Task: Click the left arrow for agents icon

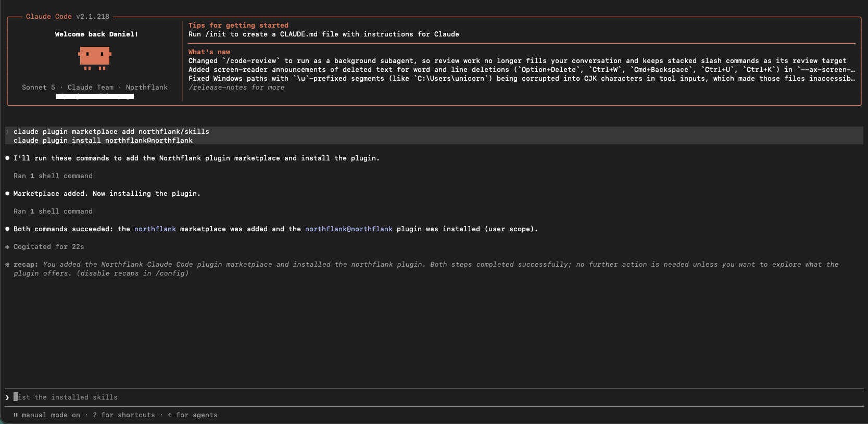Action: [x=170, y=415]
